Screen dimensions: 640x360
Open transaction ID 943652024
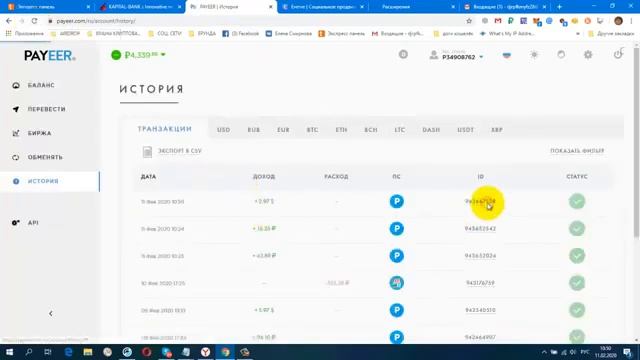tap(480, 256)
